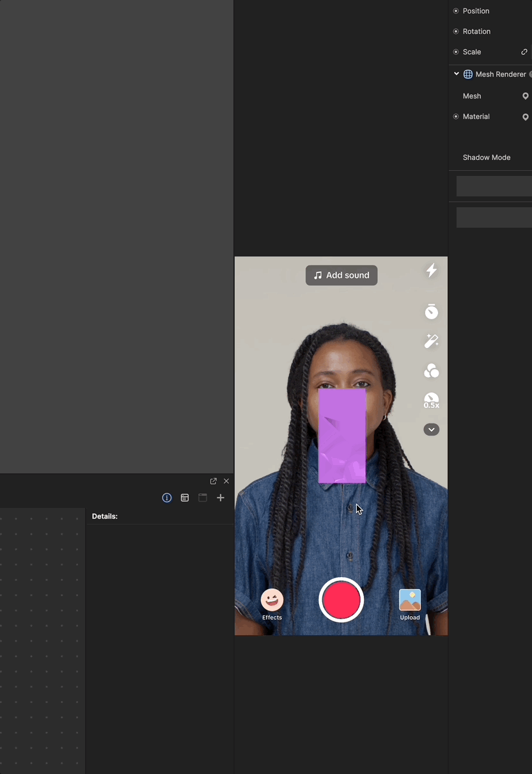Click the Mesh Renderer component title
The height and width of the screenshot is (774, 532).
click(x=501, y=74)
